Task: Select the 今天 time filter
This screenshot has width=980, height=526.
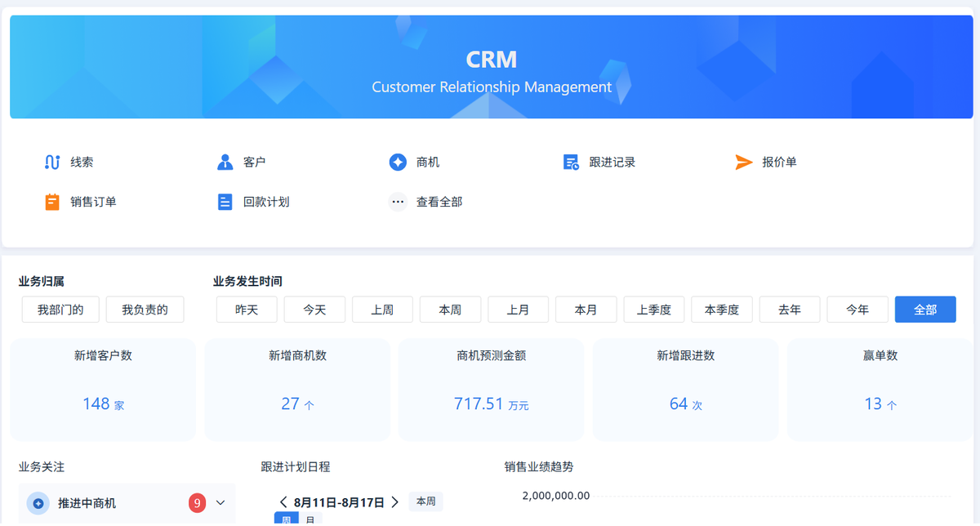Action: (x=314, y=310)
